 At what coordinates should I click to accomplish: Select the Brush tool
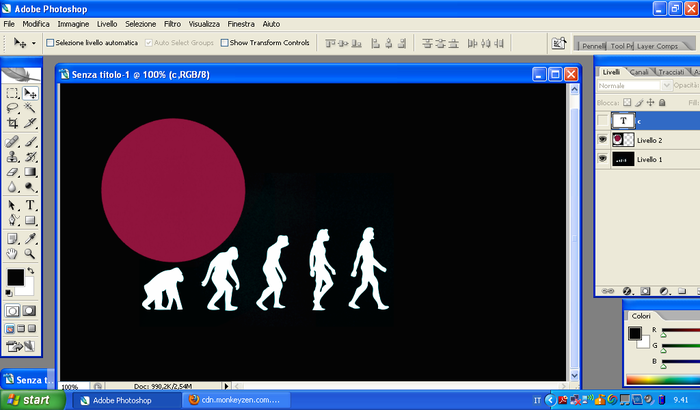coord(30,142)
